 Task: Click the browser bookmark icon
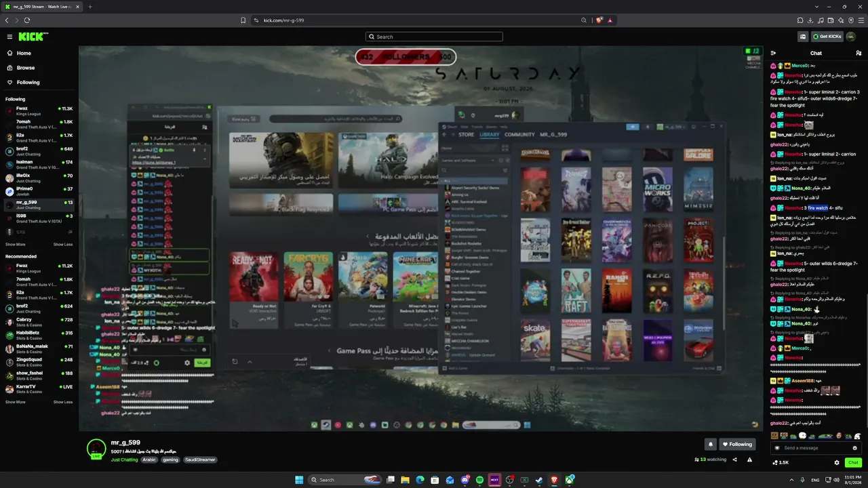pos(243,20)
